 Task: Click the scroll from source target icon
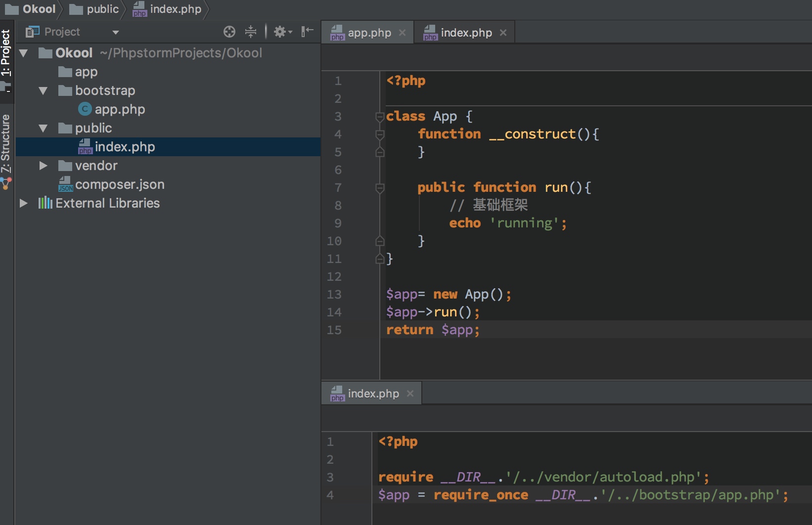click(x=229, y=32)
